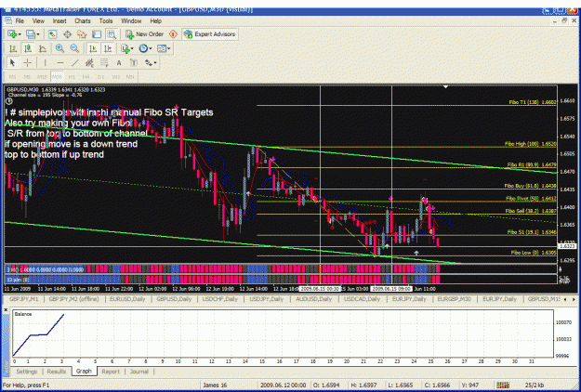Screen dimensions: 581x392
Task: Switch to the AUDUSD,Daily chart tab
Action: coord(313,299)
